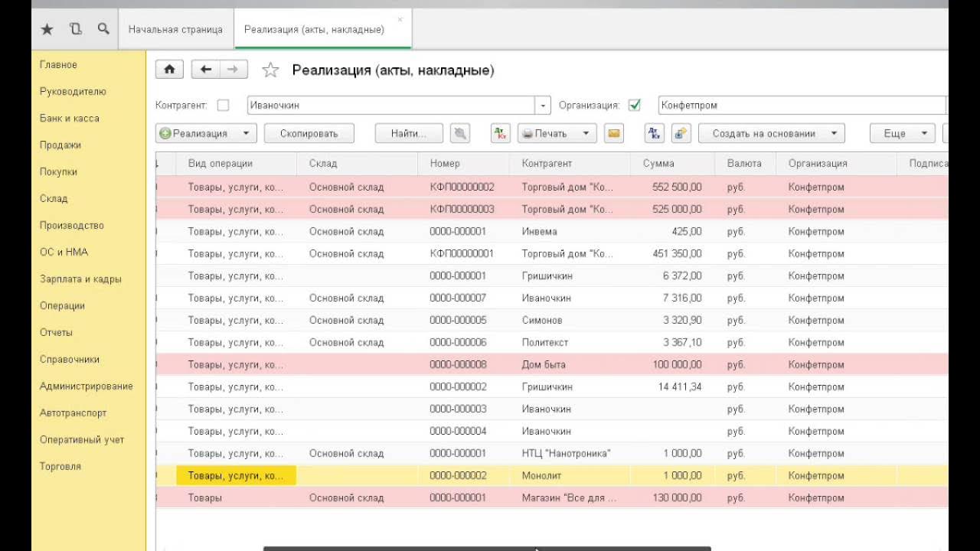This screenshot has height=551, width=980.
Task: Select the Монолит contractor cell
Action: click(x=570, y=475)
